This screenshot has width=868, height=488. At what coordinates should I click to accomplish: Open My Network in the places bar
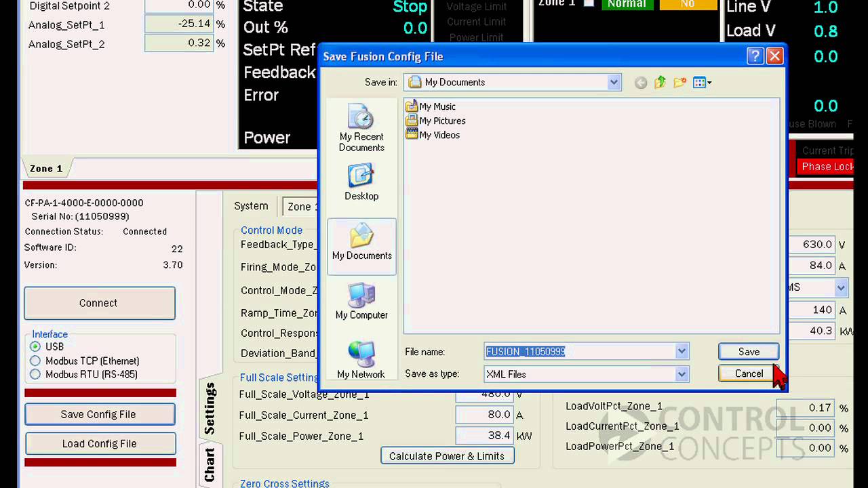(x=361, y=361)
